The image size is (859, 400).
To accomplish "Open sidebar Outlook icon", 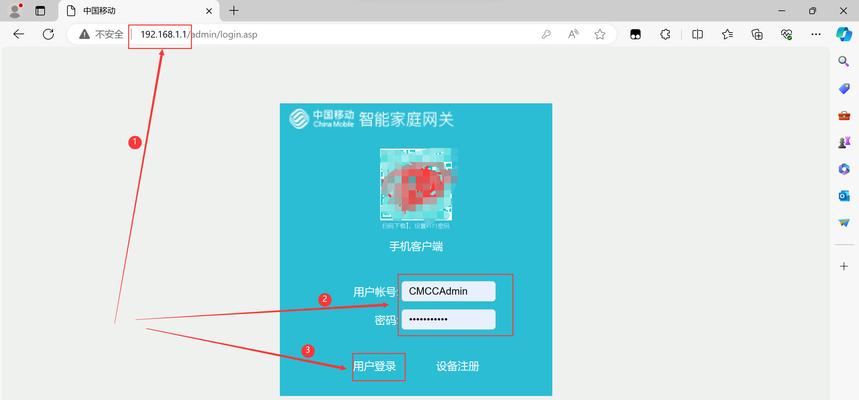I will point(844,196).
